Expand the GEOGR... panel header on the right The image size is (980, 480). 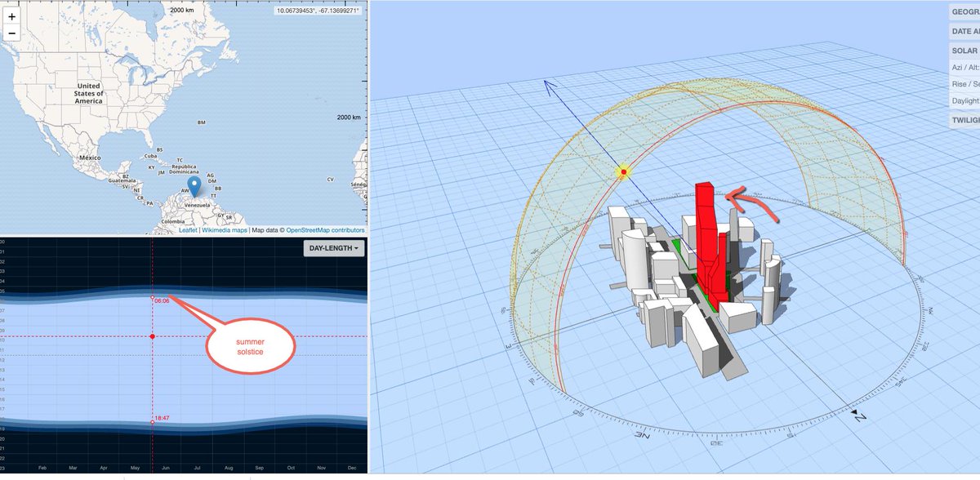click(x=964, y=11)
